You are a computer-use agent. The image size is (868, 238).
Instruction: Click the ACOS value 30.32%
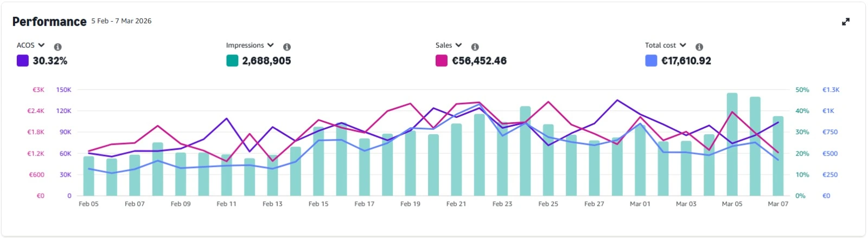(50, 61)
